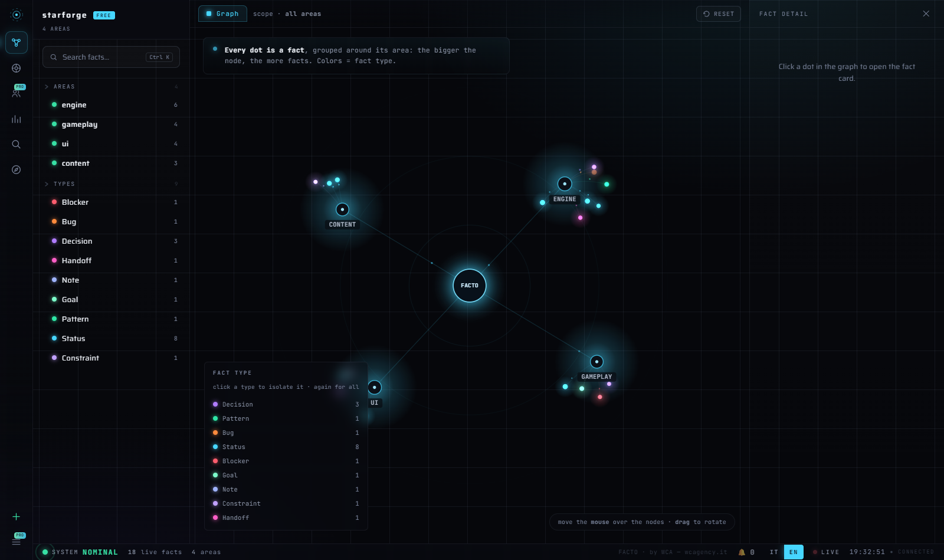Viewport: 944px width, 560px height.
Task: Isolate Handoff type in Fact Type legend
Action: click(x=286, y=518)
